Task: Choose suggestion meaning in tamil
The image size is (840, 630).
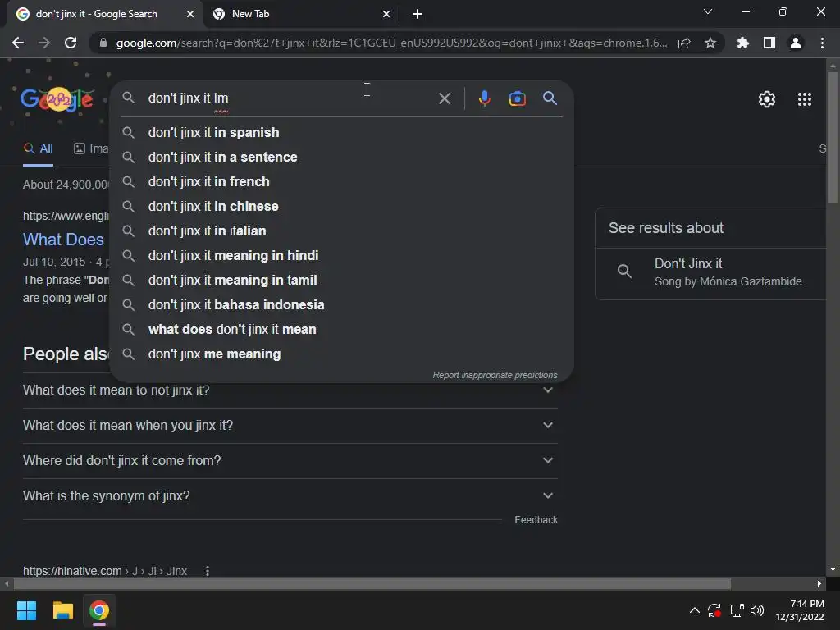Action: pyautogui.click(x=341, y=281)
